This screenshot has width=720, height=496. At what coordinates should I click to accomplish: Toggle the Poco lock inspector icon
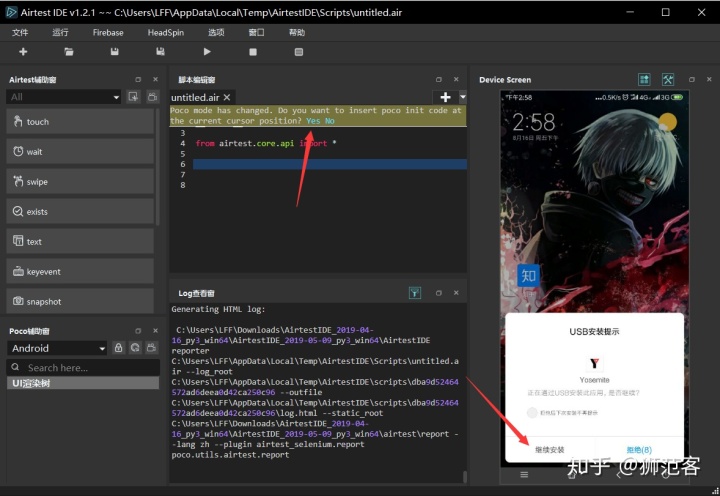pos(118,348)
